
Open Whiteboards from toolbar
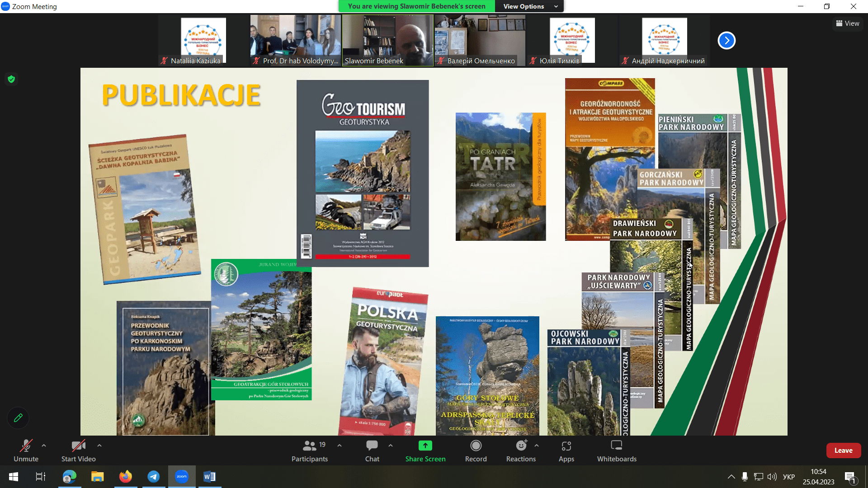[x=616, y=446]
